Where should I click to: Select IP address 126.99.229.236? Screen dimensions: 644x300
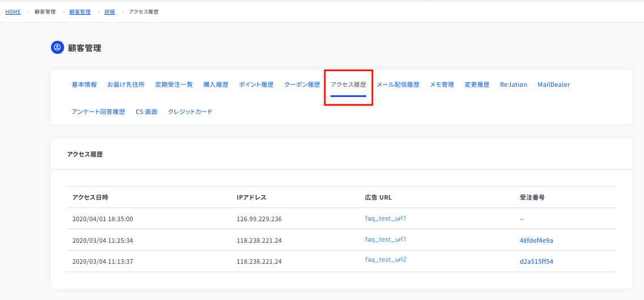[259, 219]
